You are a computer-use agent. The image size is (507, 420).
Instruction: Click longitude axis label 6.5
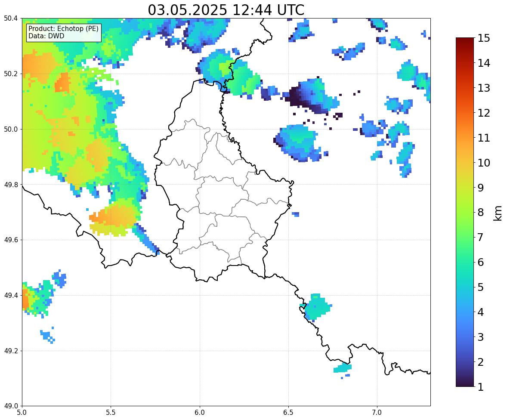(x=288, y=413)
